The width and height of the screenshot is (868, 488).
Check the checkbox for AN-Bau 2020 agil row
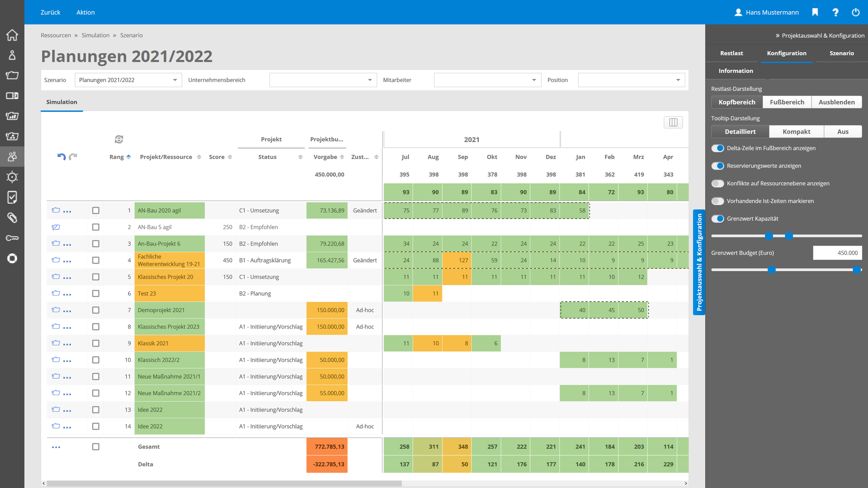point(95,210)
